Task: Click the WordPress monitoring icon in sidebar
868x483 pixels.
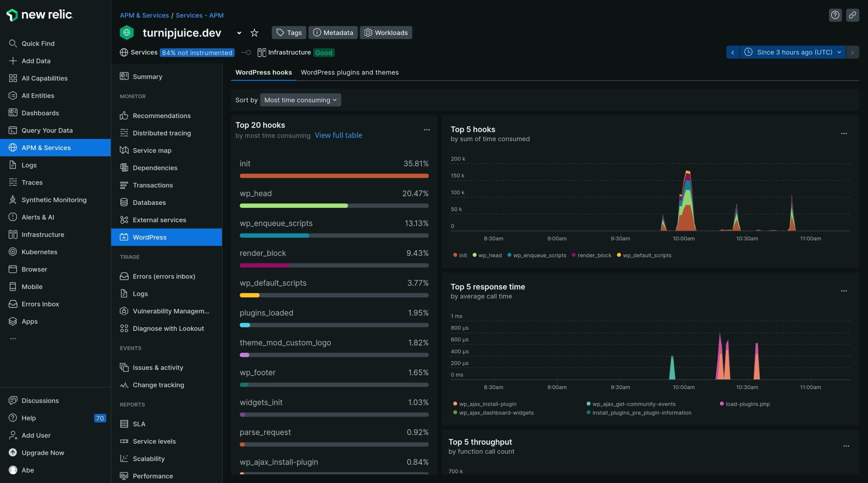Action: coord(122,237)
